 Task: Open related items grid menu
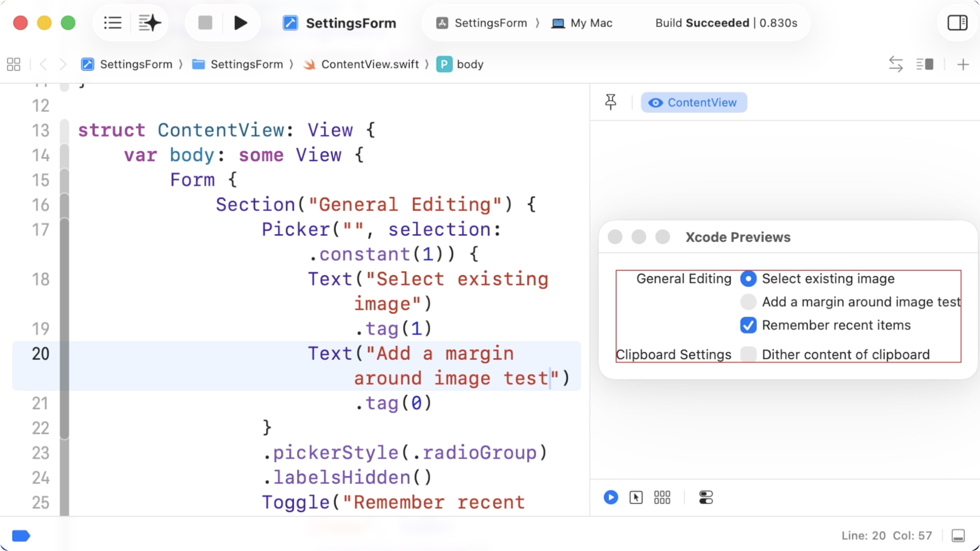14,64
